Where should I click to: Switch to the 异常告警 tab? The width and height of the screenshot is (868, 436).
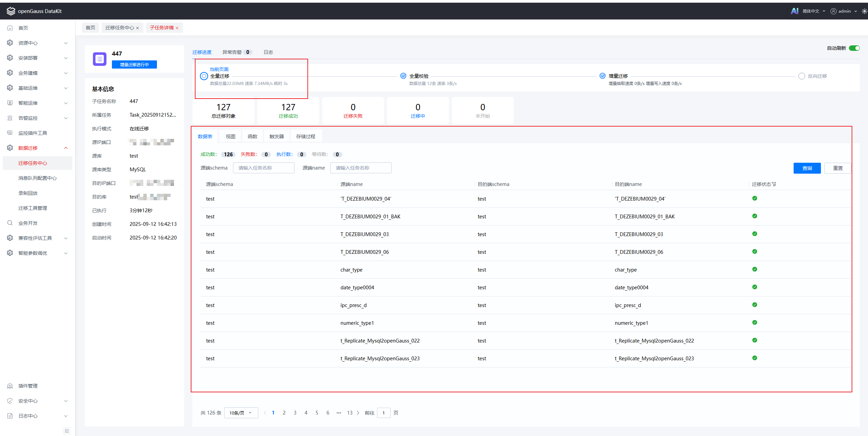click(x=232, y=52)
